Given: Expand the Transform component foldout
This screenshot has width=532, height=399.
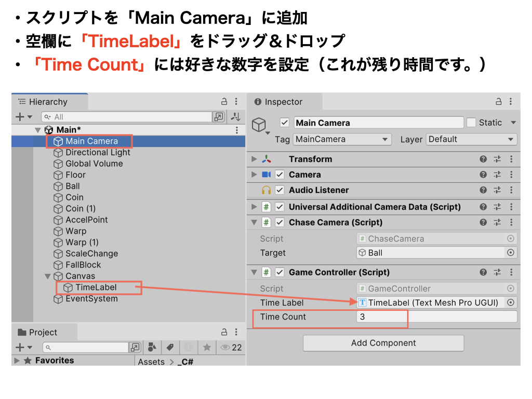Looking at the screenshot, I should tap(254, 159).
